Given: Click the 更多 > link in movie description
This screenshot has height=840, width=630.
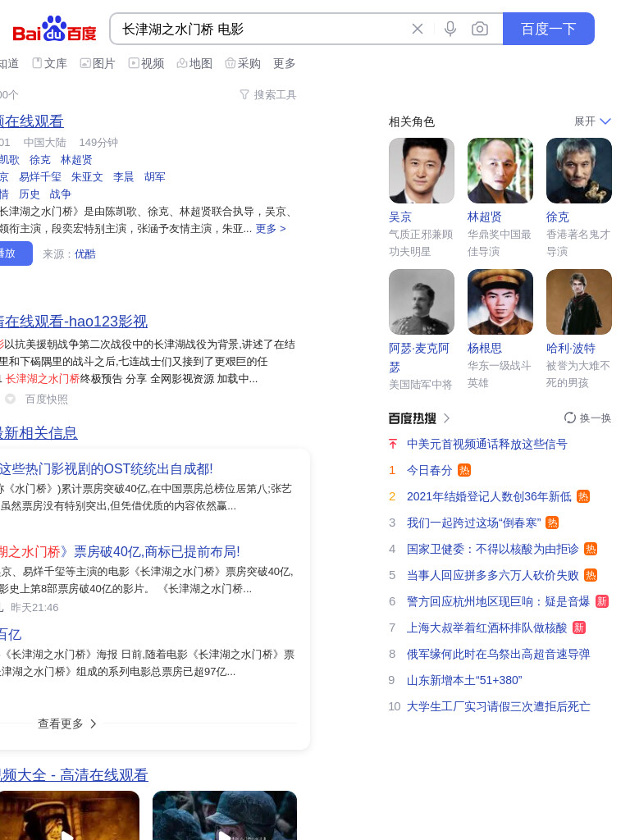Looking at the screenshot, I should pyautogui.click(x=271, y=229).
